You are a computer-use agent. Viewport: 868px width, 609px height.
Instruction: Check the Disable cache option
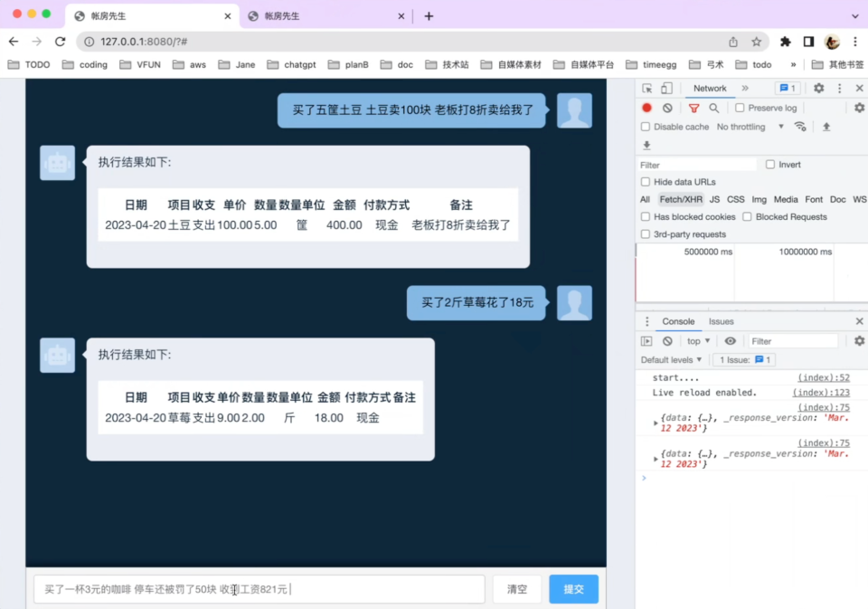pyautogui.click(x=646, y=127)
